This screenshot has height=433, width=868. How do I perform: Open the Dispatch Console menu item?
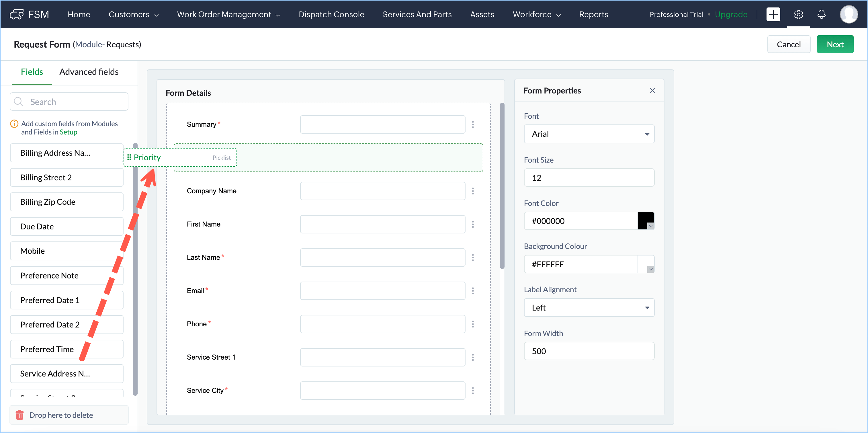[331, 14]
